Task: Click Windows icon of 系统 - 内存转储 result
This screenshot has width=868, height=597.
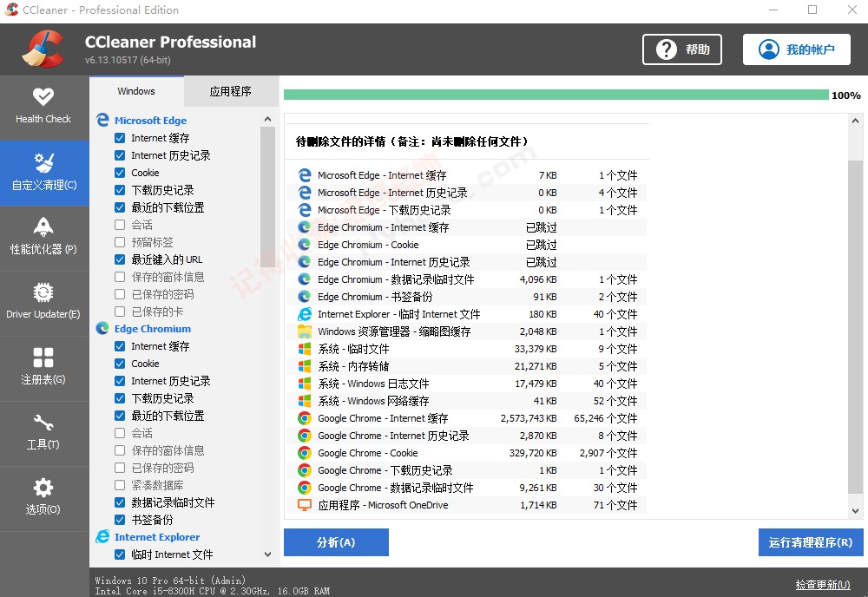Action: (x=305, y=366)
